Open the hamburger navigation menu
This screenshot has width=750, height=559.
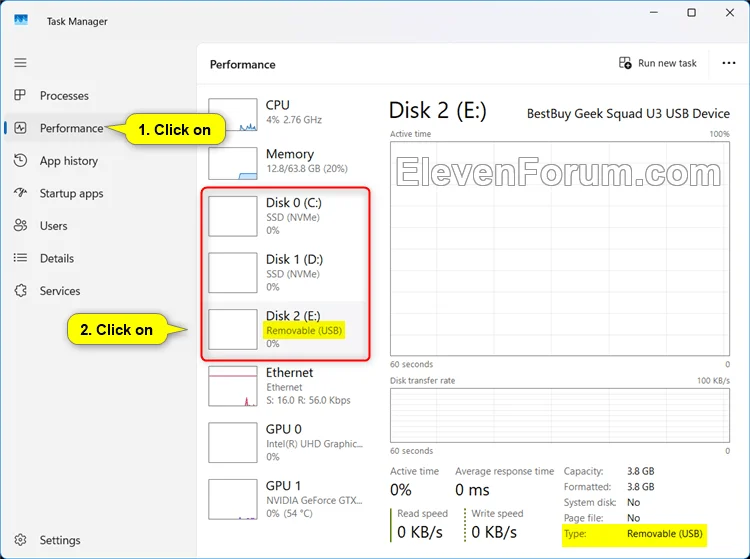[x=20, y=63]
